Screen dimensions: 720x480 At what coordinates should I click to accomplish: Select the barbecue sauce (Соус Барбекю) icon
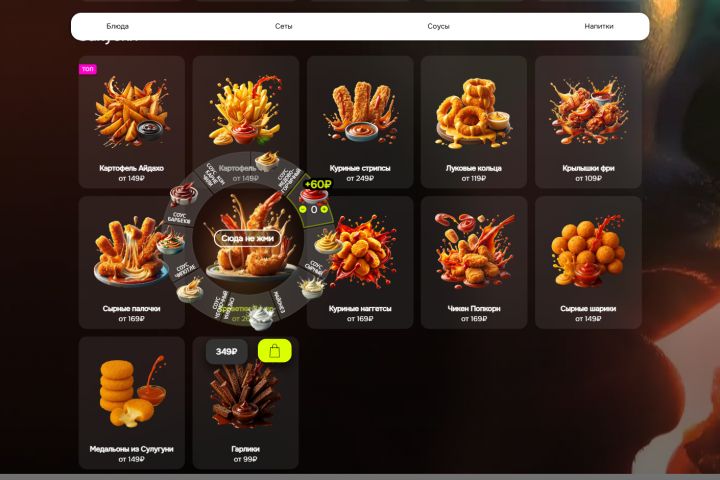click(x=184, y=193)
